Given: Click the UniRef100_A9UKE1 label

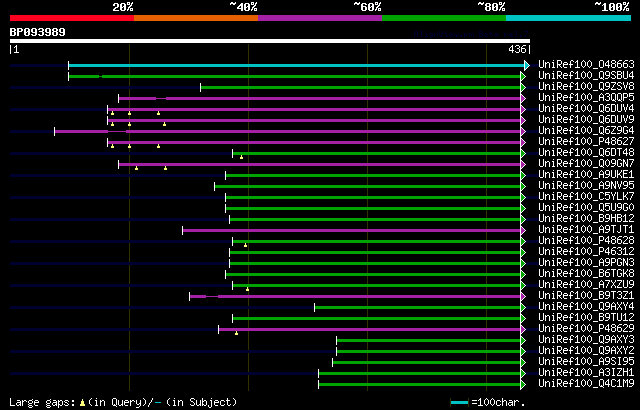Looking at the screenshot, I should click(x=586, y=175).
